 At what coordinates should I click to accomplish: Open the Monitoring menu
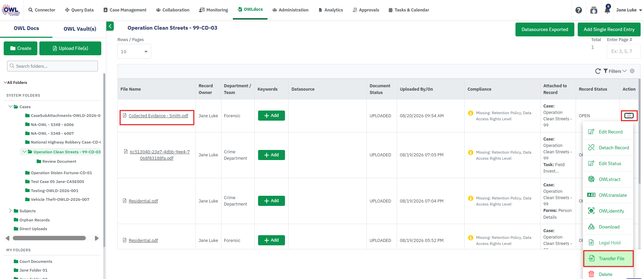[213, 10]
